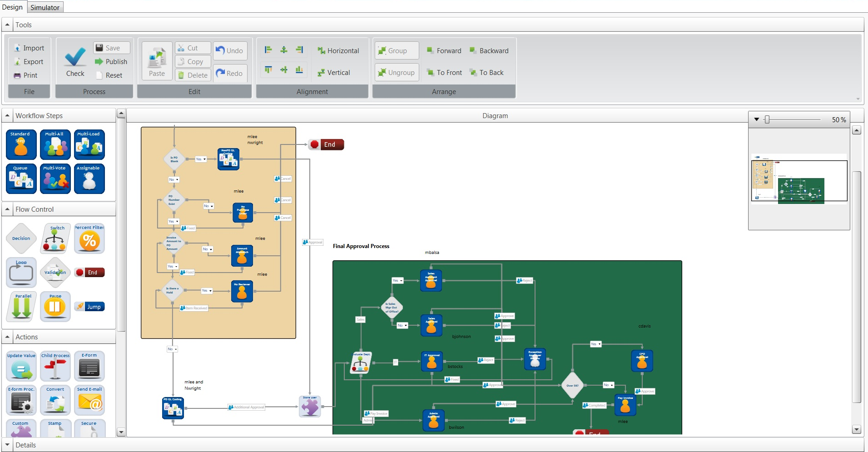Viewport: 868px width, 452px height.
Task: Publish the workflow process
Action: [112, 62]
